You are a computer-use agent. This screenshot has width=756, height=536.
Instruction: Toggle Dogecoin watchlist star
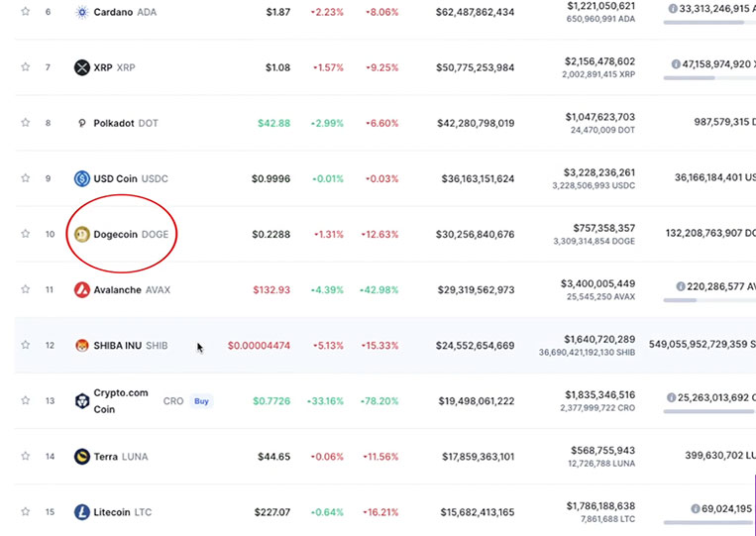click(x=26, y=234)
